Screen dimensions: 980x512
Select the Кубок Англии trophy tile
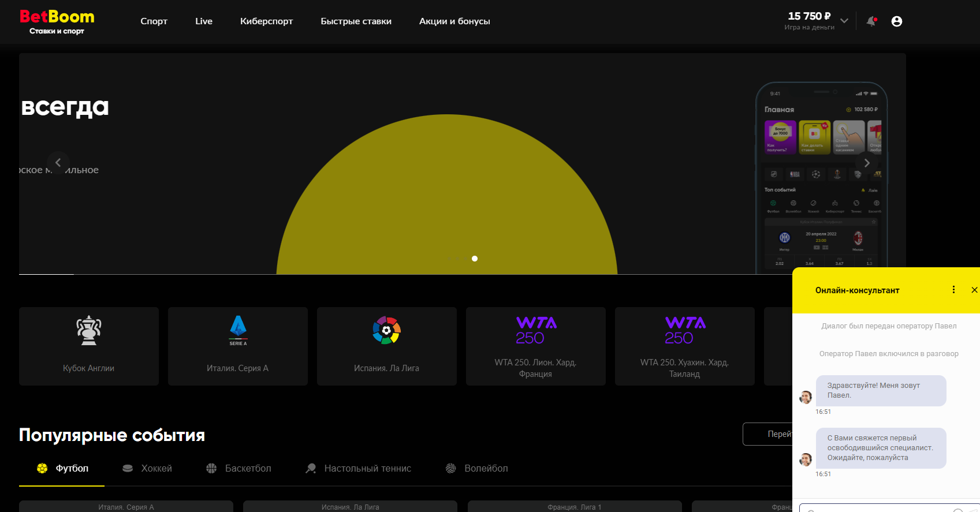[89, 346]
